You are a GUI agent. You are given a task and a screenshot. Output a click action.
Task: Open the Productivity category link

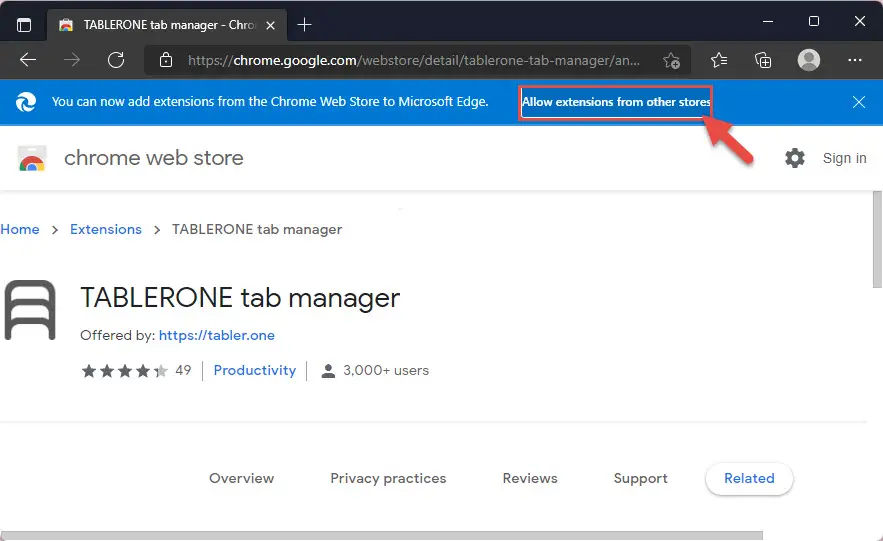click(x=255, y=370)
